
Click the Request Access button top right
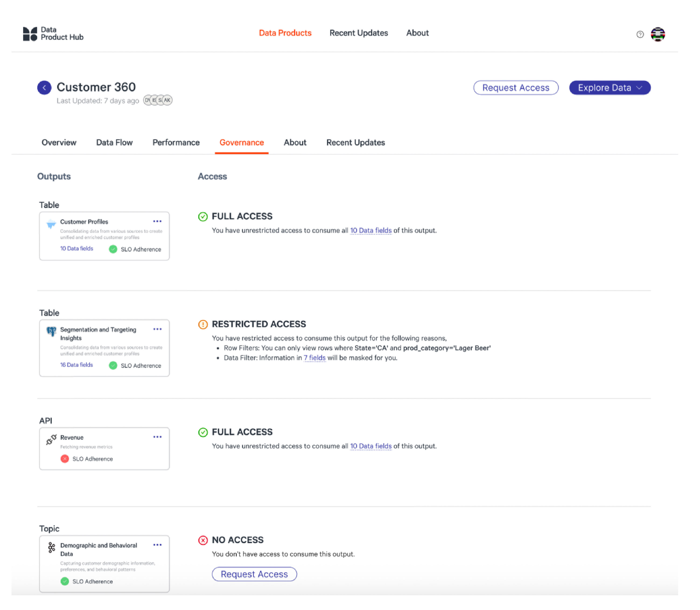coord(515,88)
